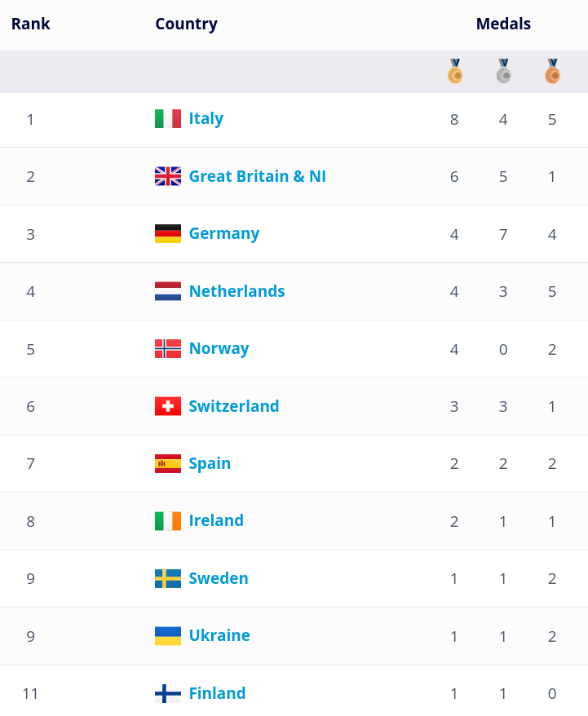Image resolution: width=588 pixels, height=716 pixels.
Task: Go to the Ireland country link
Action: point(216,520)
